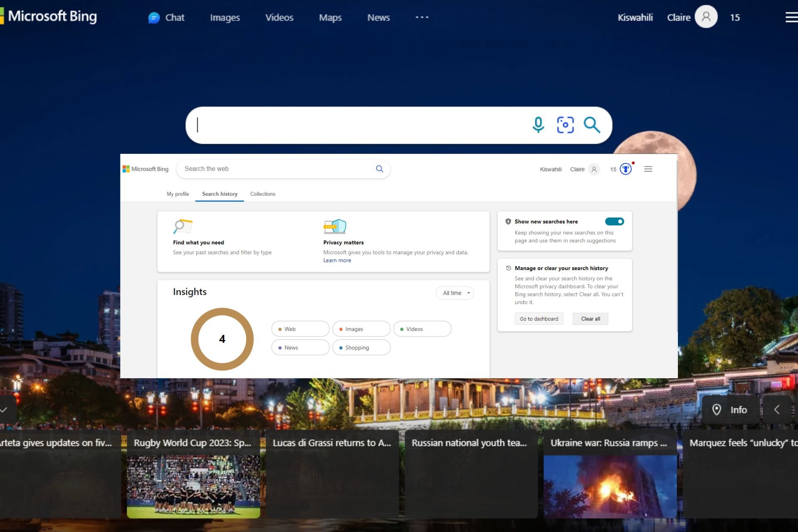
Task: Click small search icon in web box
Action: click(x=379, y=169)
